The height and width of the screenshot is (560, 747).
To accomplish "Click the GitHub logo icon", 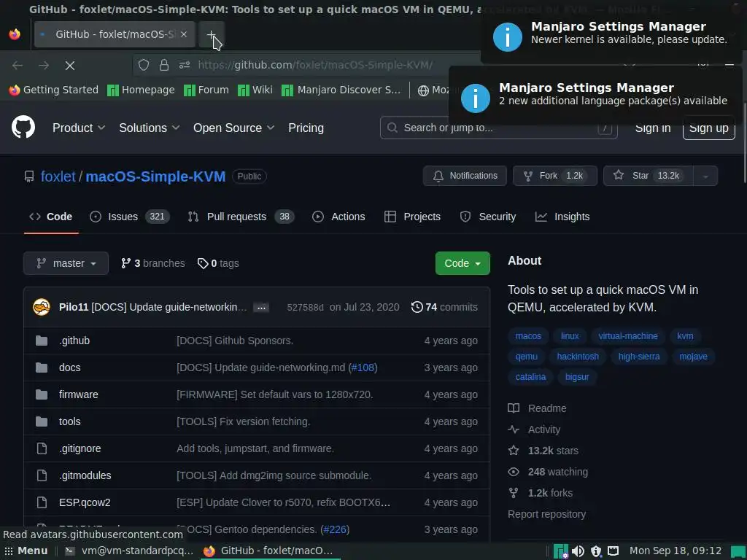I will click(x=23, y=127).
